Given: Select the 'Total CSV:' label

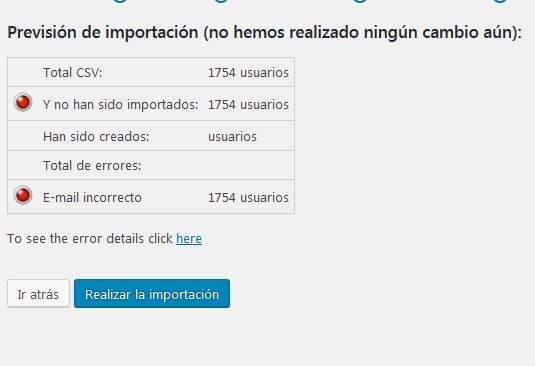Looking at the screenshot, I should pyautogui.click(x=73, y=73).
